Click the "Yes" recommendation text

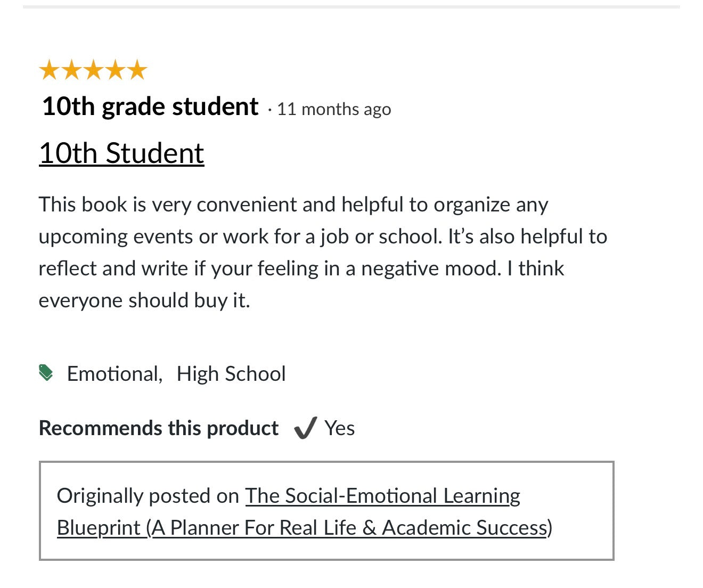pyautogui.click(x=340, y=428)
